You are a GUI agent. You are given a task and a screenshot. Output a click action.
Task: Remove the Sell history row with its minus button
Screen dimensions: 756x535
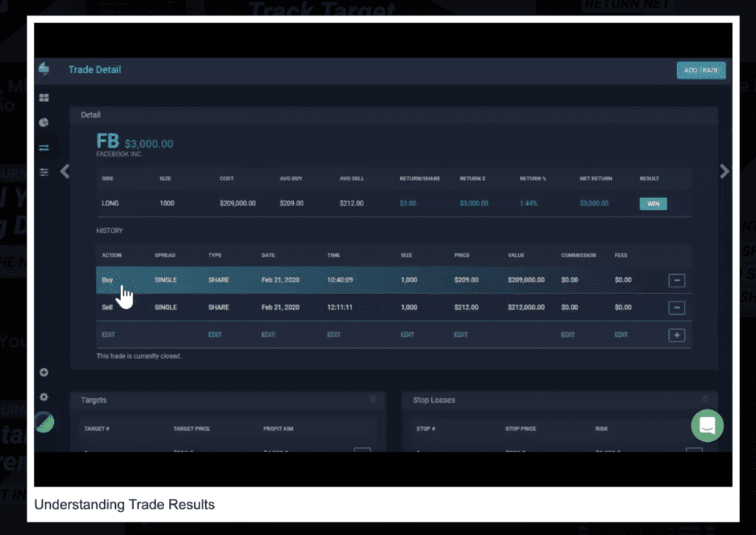[676, 307]
